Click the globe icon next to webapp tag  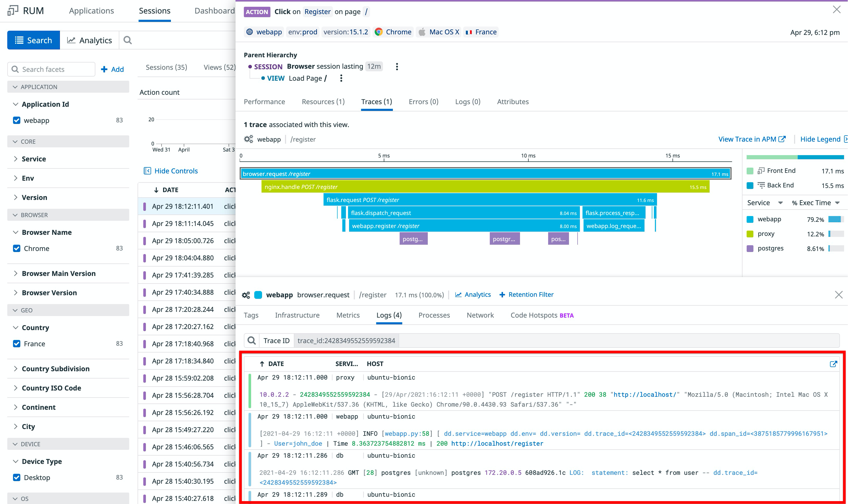[x=250, y=32]
